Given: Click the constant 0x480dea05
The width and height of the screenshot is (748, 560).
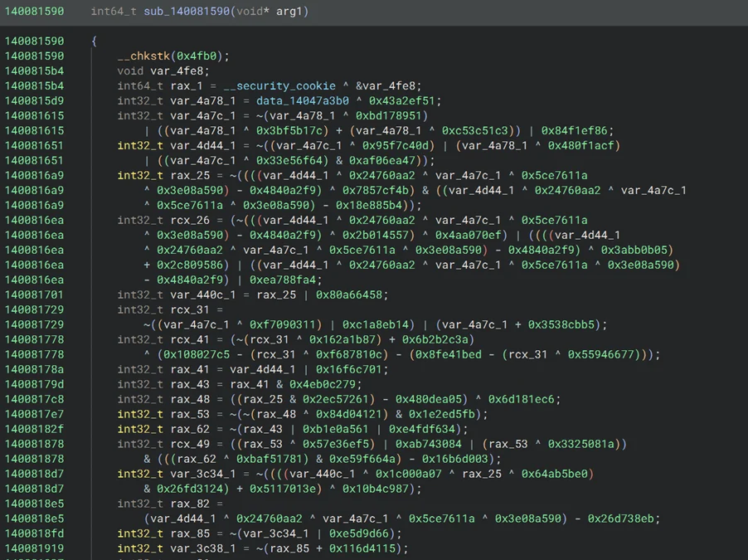Looking at the screenshot, I should tap(429, 399).
